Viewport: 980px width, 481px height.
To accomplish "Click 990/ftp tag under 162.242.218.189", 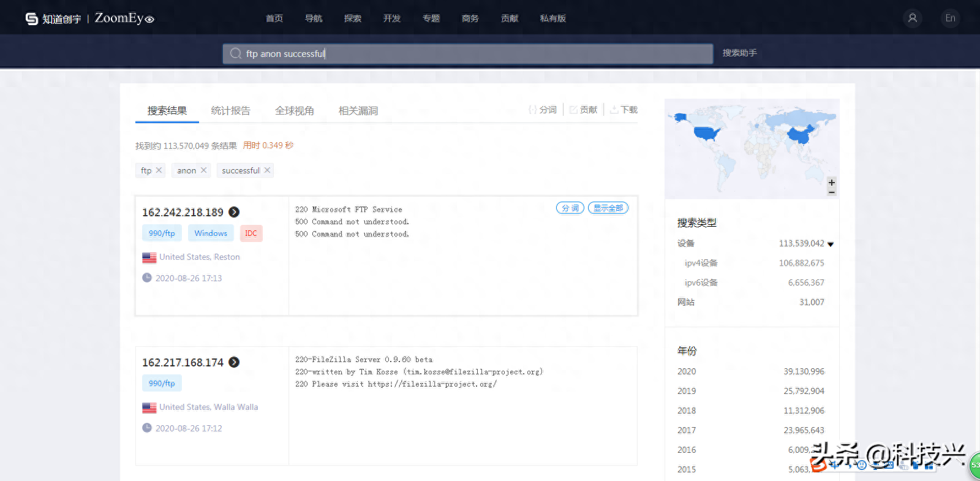I will pyautogui.click(x=162, y=233).
